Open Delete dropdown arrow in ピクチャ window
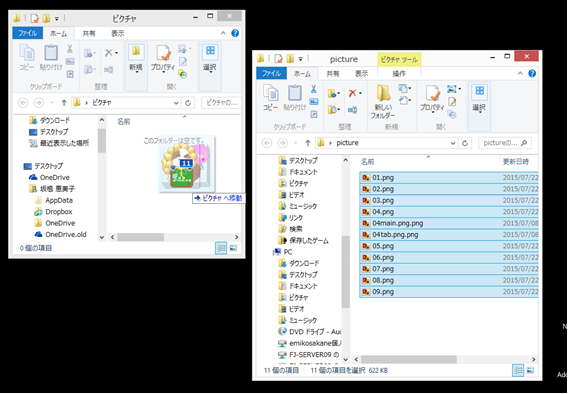The height and width of the screenshot is (394, 568). point(116,53)
